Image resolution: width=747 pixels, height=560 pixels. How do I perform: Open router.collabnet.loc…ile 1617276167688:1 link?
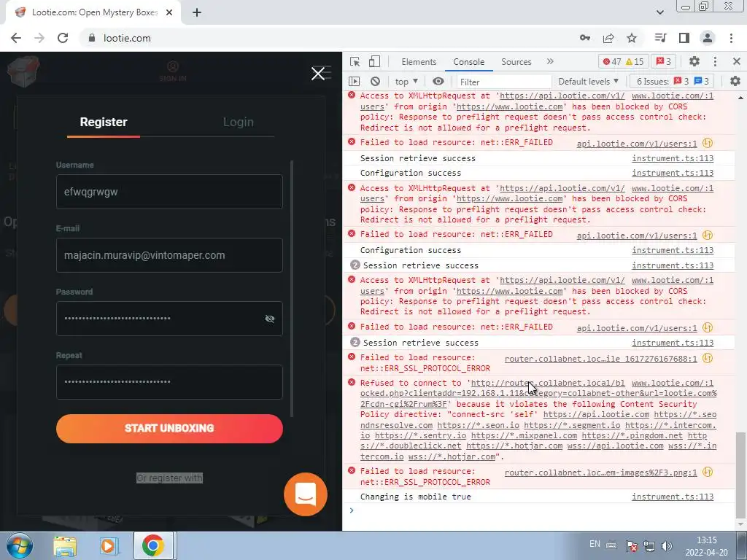tap(600, 359)
